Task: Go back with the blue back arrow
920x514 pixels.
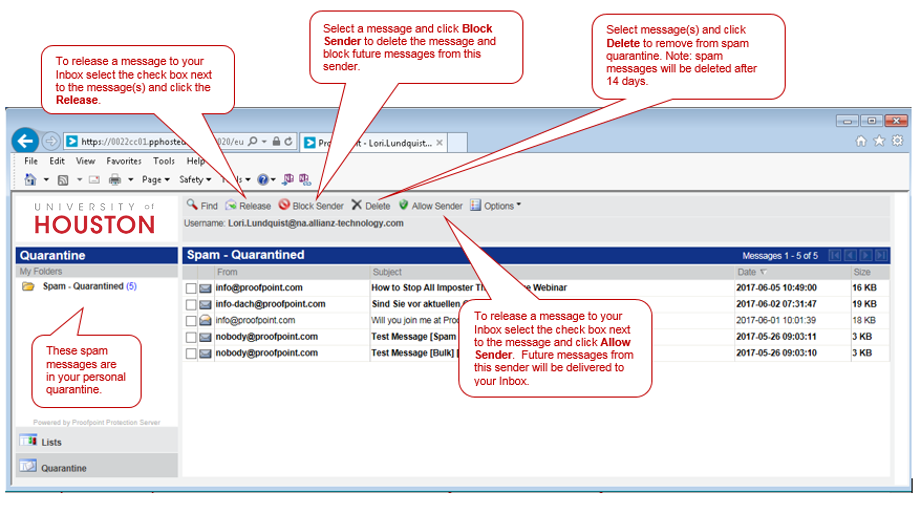Action: (25, 141)
